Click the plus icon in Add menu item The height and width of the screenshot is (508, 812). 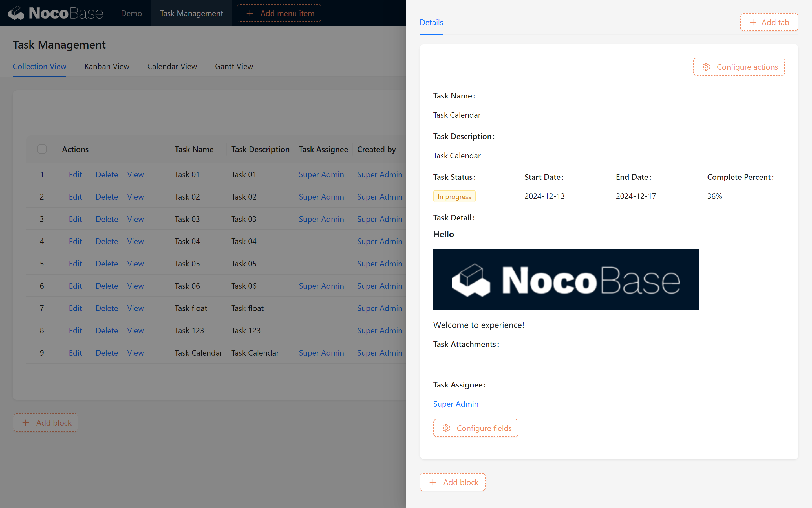tap(250, 14)
